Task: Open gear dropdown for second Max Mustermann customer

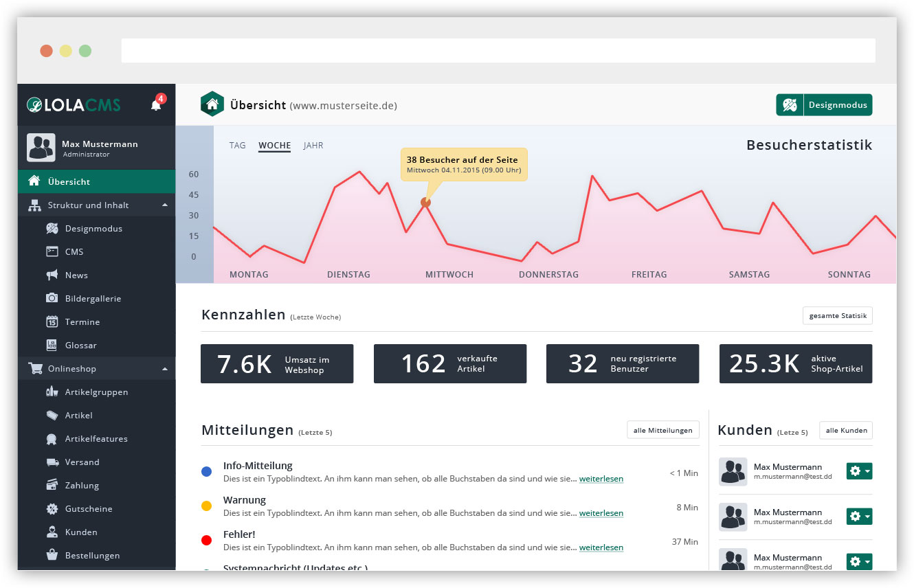Action: [859, 517]
